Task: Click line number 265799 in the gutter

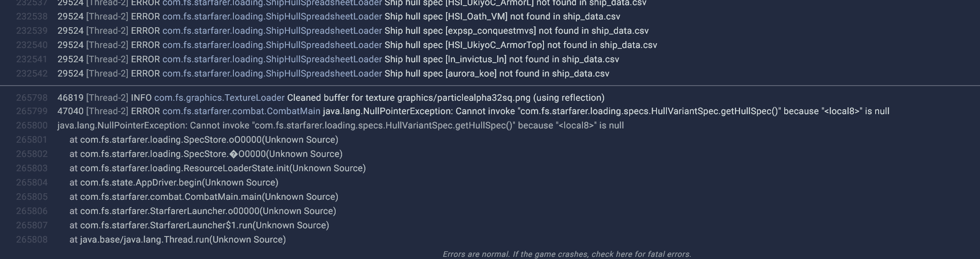Action: click(32, 111)
